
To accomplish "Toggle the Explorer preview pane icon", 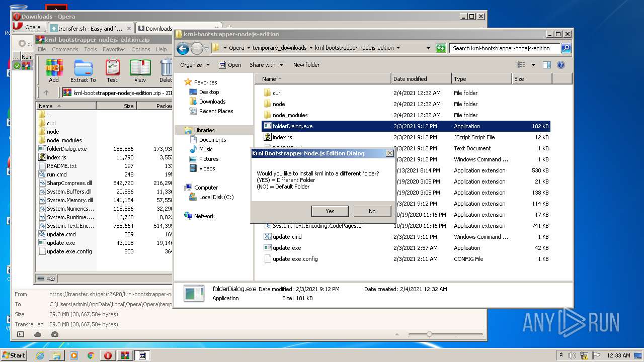I will [547, 65].
